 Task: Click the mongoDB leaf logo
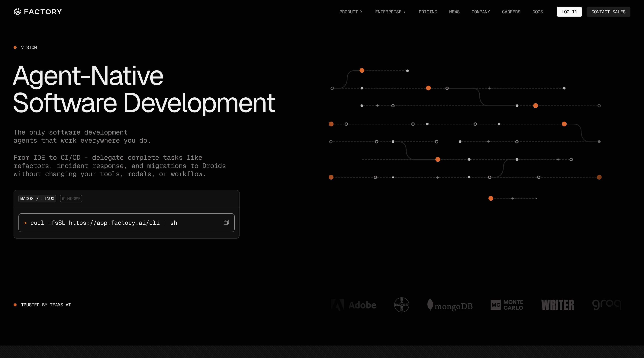[430, 304]
